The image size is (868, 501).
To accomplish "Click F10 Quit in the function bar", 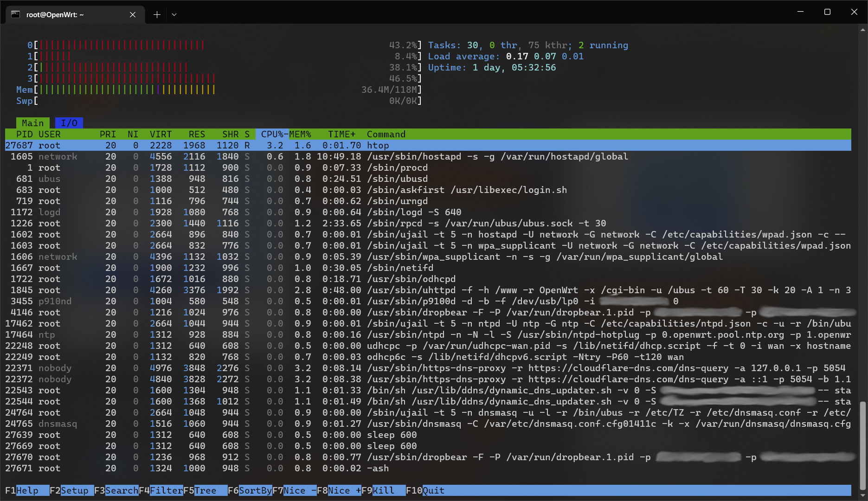I will pos(425,490).
